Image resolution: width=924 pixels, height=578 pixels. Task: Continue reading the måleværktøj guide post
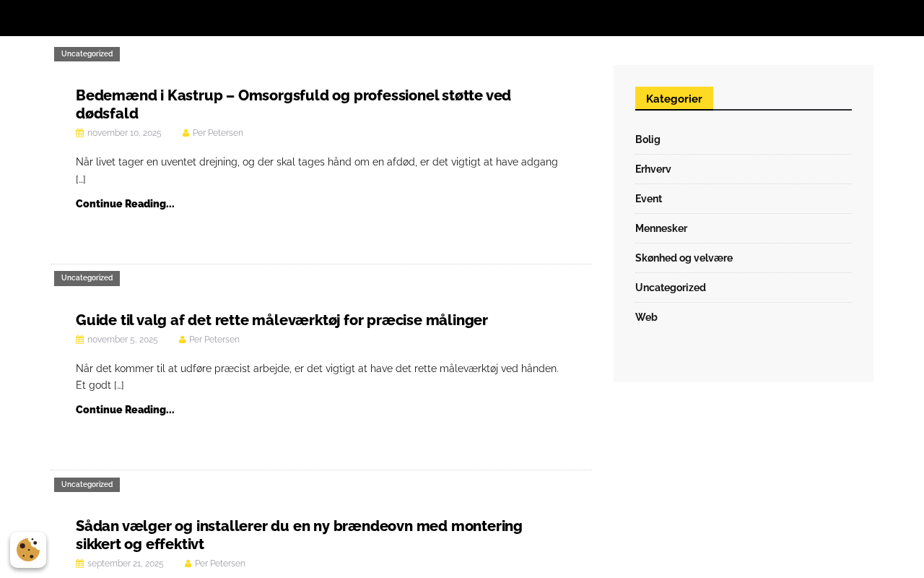(x=125, y=410)
